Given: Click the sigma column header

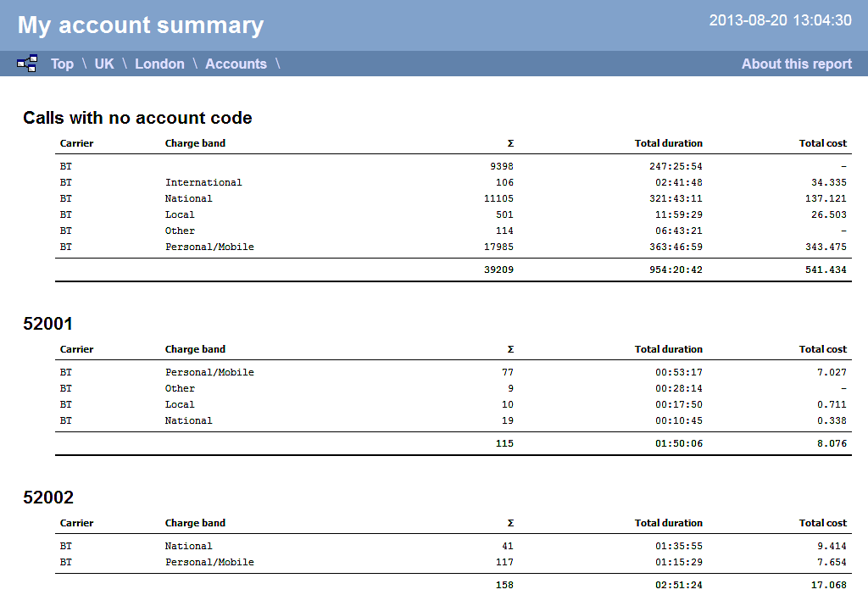Looking at the screenshot, I should 510,142.
